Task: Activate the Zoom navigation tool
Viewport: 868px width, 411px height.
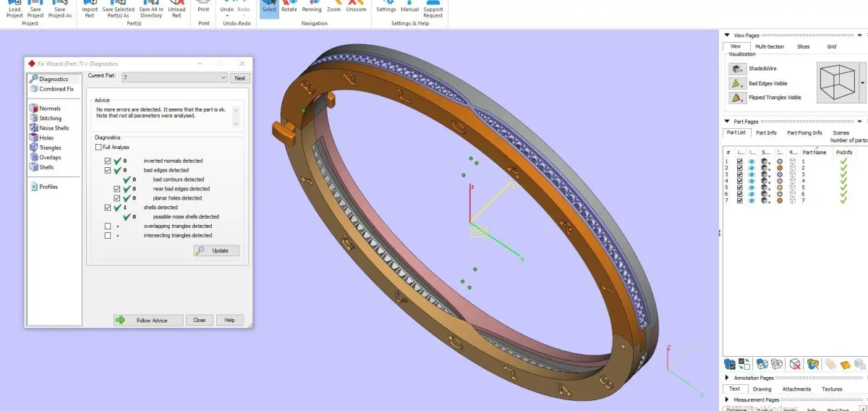Action: [x=333, y=7]
